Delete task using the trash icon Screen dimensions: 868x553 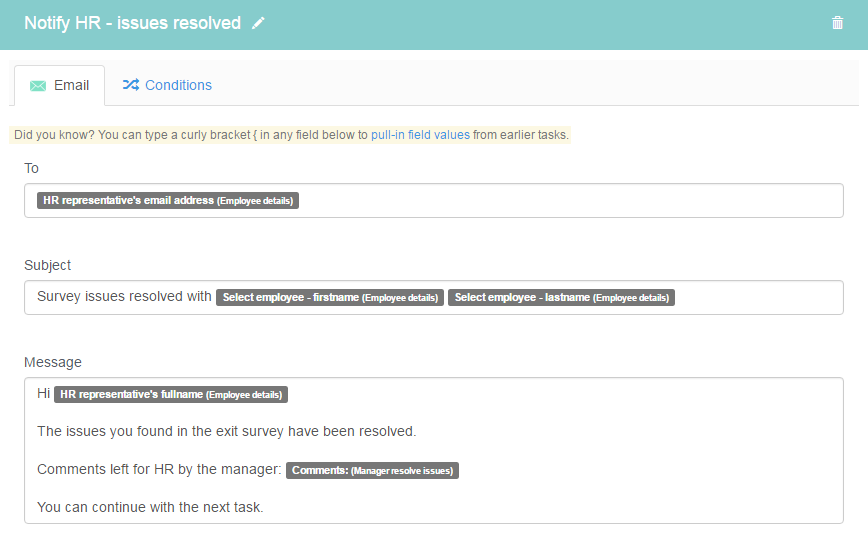837,23
